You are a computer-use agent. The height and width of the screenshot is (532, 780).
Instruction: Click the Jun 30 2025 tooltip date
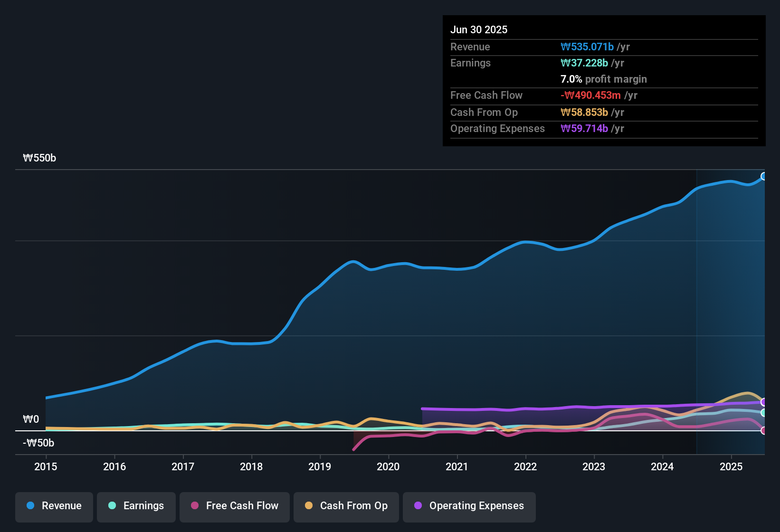click(479, 30)
